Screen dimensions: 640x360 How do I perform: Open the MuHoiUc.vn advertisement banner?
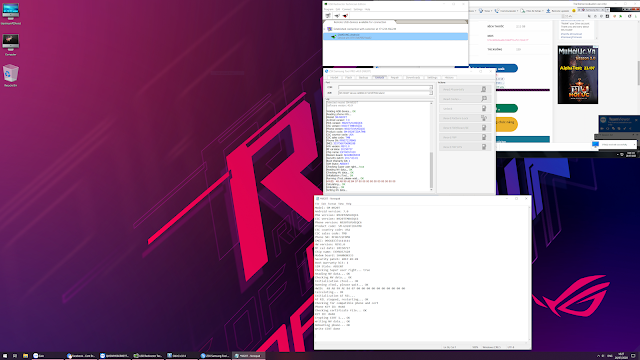point(578,75)
